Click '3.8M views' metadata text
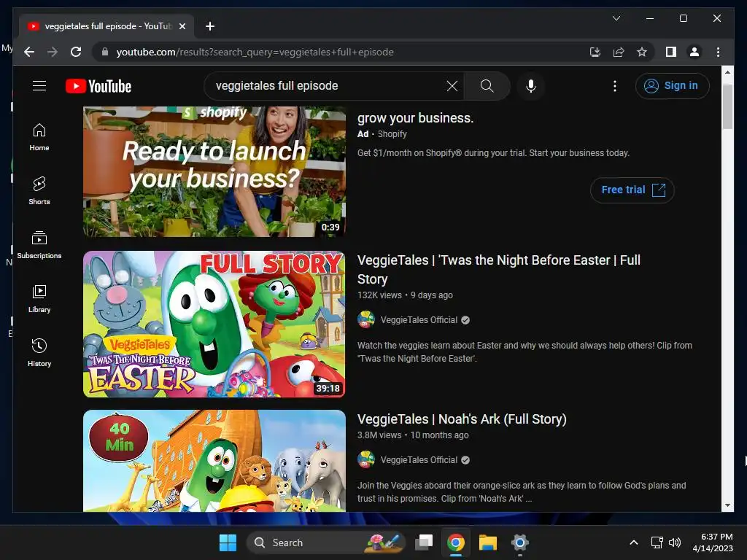The width and height of the screenshot is (747, 560). pos(379,435)
